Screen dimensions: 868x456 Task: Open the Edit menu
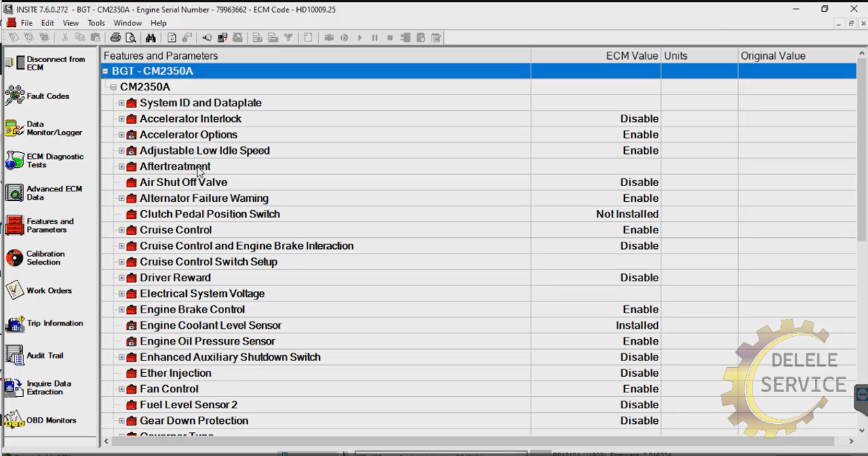pyautogui.click(x=48, y=23)
